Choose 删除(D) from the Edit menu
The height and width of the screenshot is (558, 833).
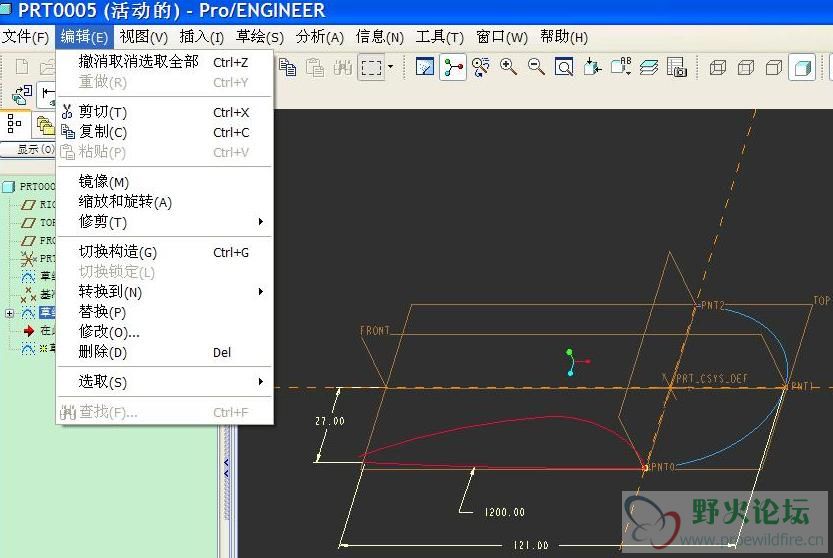click(165, 352)
